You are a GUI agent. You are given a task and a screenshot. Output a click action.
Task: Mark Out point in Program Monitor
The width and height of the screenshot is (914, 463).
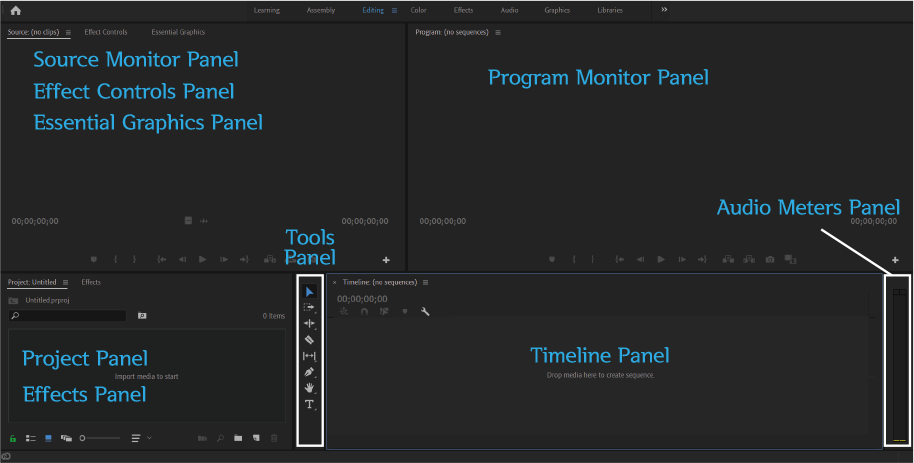point(593,259)
